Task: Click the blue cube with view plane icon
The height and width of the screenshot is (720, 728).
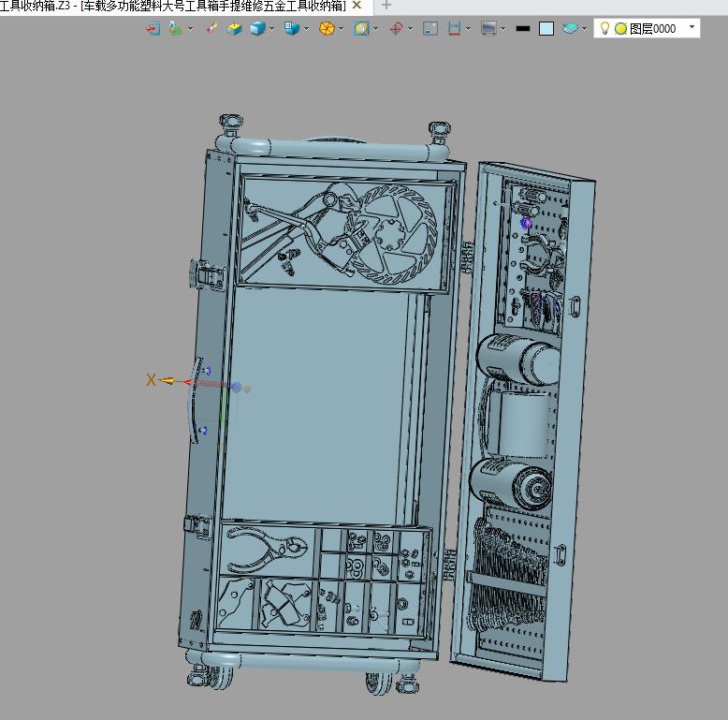Action: pos(292,29)
